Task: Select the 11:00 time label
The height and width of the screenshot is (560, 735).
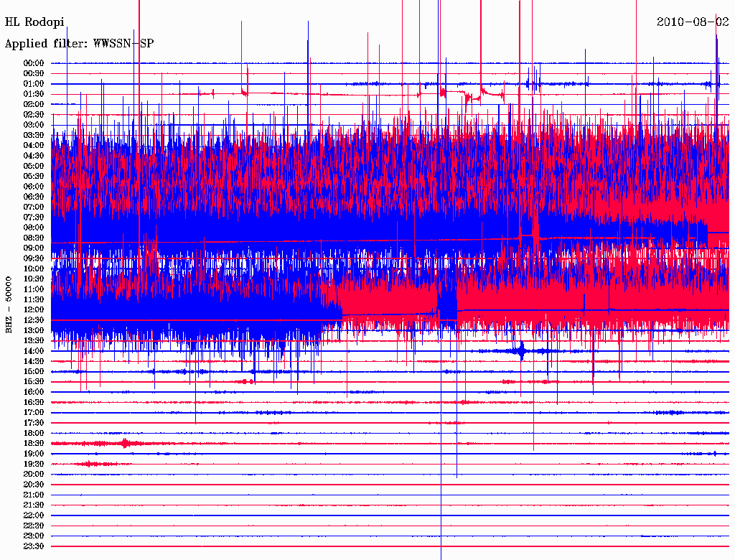Action: (x=34, y=289)
